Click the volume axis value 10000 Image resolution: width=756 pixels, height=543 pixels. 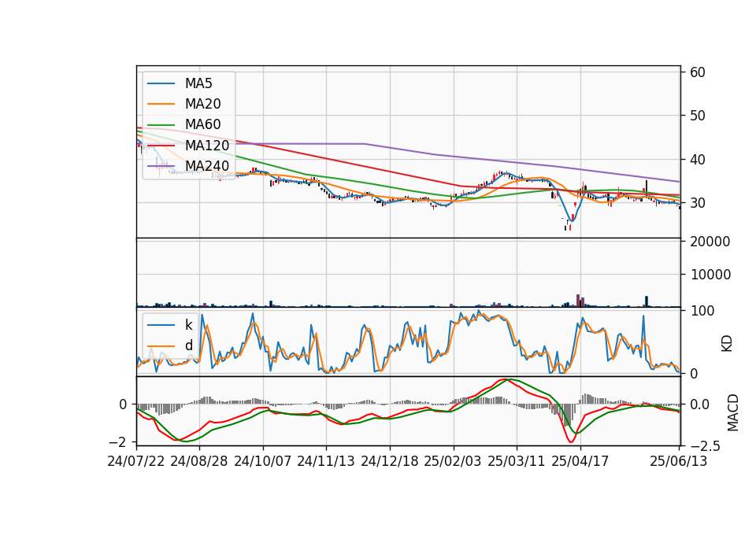click(x=710, y=275)
